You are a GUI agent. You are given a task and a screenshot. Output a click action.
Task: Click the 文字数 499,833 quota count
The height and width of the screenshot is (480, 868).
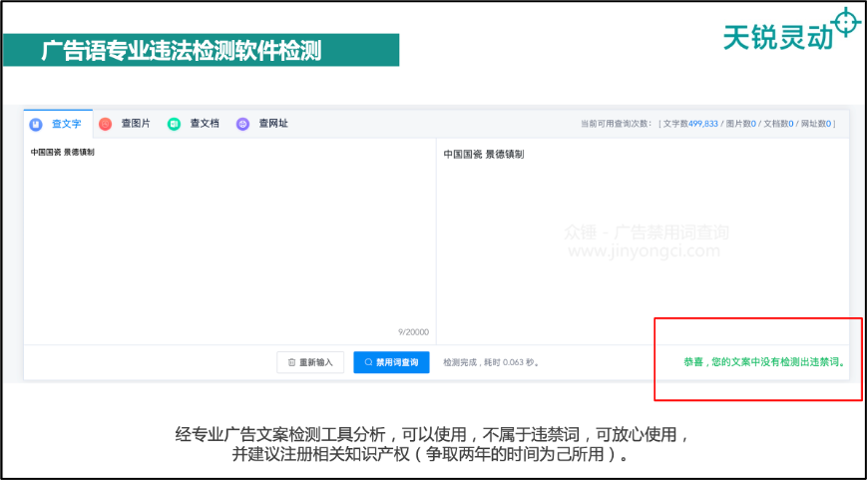click(x=690, y=124)
